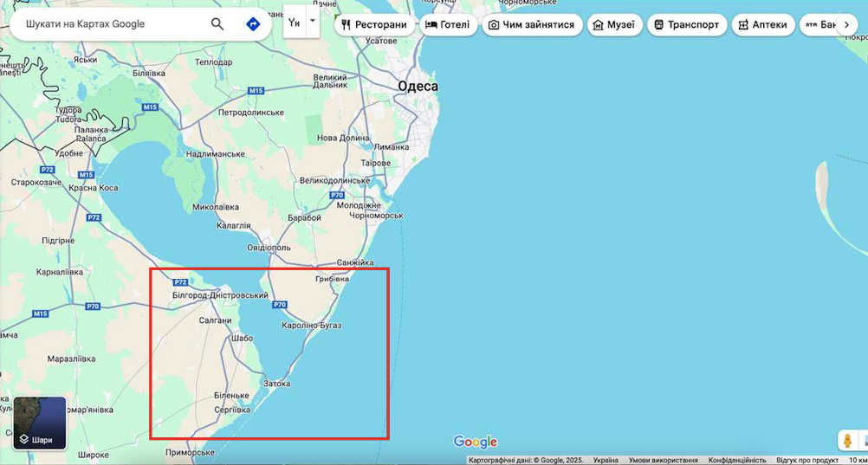Image resolution: width=868 pixels, height=465 pixels.
Task: Open the Чим зайнятися chip
Action: [x=531, y=25]
